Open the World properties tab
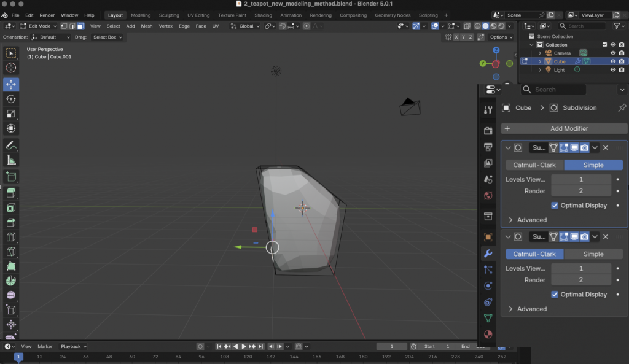 click(x=488, y=196)
